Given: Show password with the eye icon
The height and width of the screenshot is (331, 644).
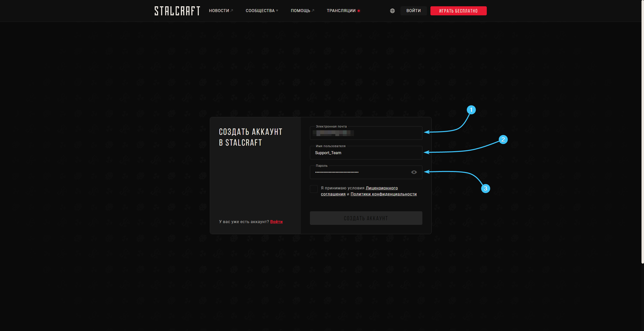Looking at the screenshot, I should pyautogui.click(x=414, y=172).
